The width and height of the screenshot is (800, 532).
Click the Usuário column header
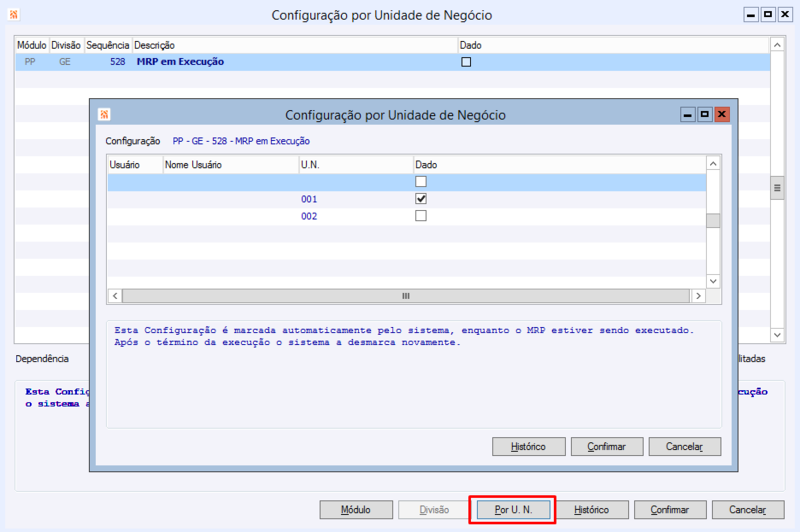coord(135,165)
